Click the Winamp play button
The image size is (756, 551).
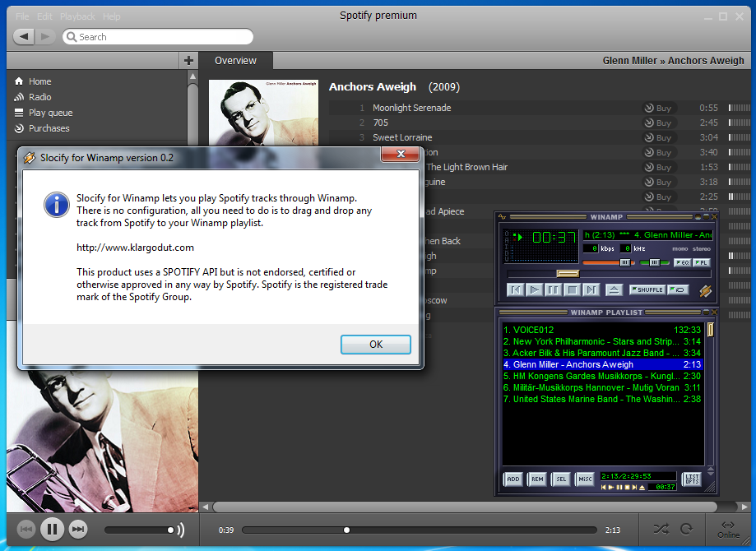534,289
